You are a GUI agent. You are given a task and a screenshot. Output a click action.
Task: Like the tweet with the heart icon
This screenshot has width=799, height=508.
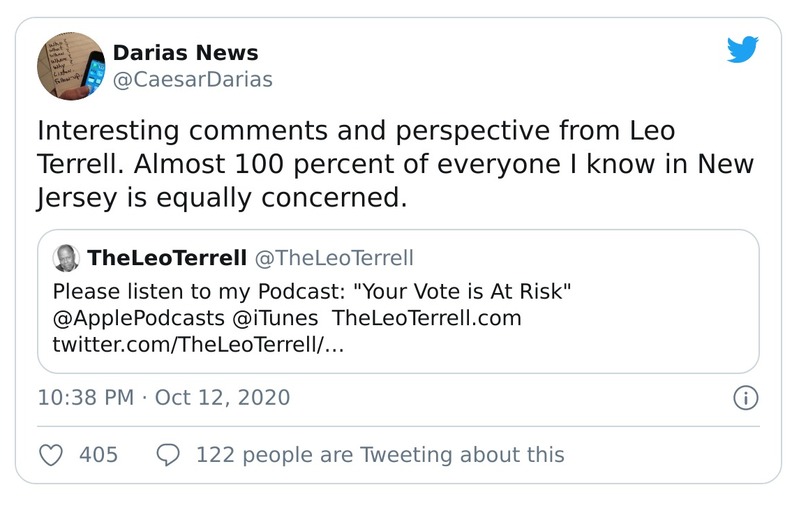[x=50, y=455]
